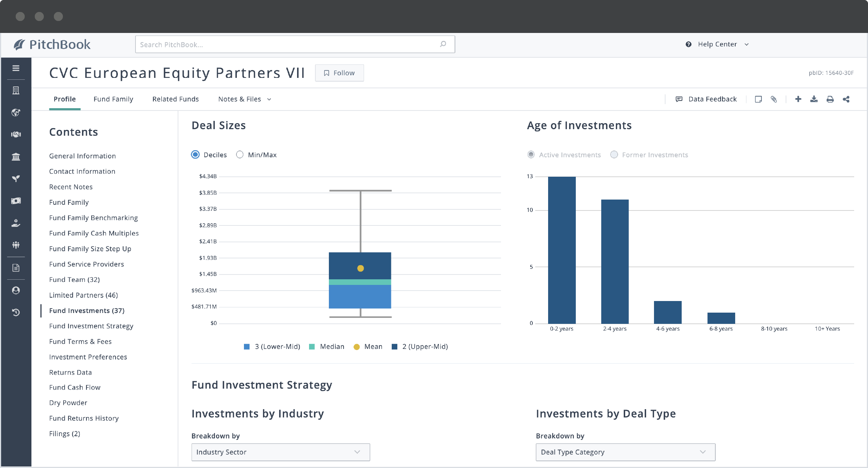868x468 pixels.
Task: Click the Median legend swatch
Action: click(x=312, y=347)
